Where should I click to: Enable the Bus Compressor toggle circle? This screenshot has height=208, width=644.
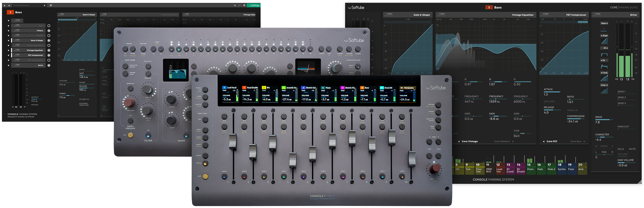click(49, 60)
